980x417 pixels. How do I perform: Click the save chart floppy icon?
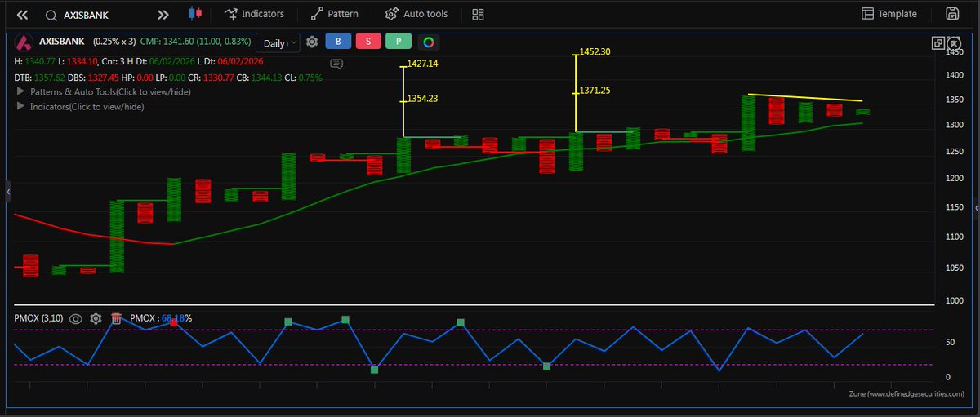[952, 14]
